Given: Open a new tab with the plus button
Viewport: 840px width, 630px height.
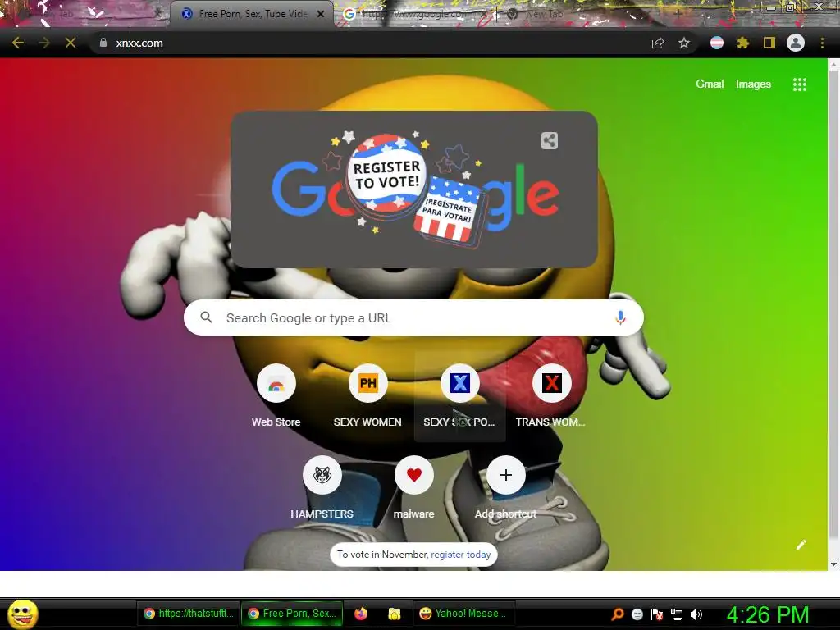Looking at the screenshot, I should (x=678, y=14).
